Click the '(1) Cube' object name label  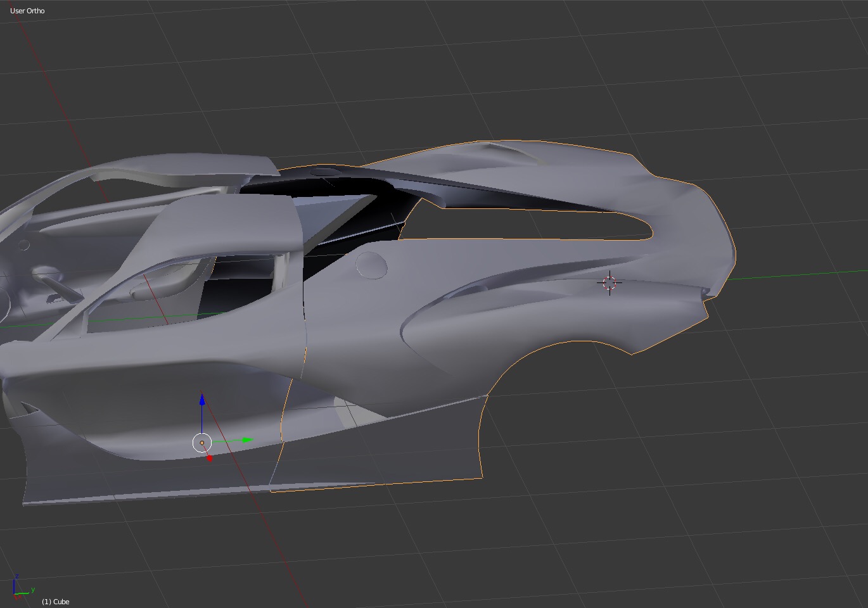(56, 602)
